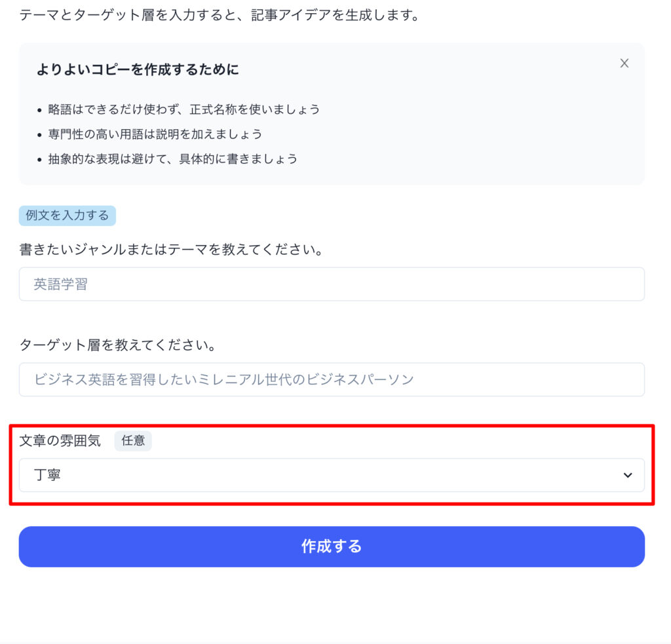
Task: Click the 任意 badge
Action: (x=133, y=441)
